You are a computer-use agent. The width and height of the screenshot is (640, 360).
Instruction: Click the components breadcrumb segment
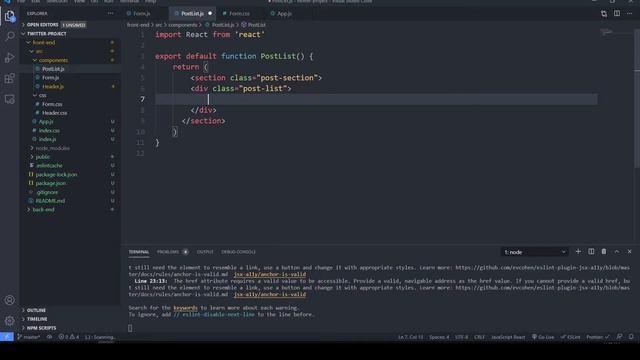coord(182,25)
